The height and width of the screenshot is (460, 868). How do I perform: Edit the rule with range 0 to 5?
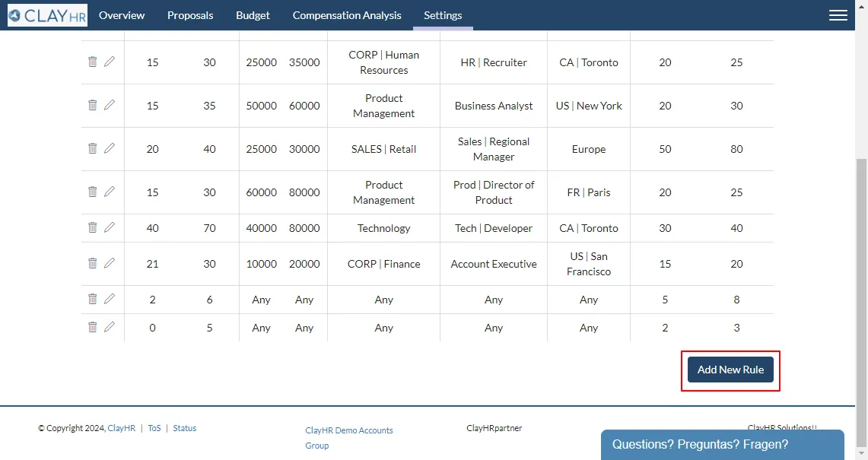point(110,327)
